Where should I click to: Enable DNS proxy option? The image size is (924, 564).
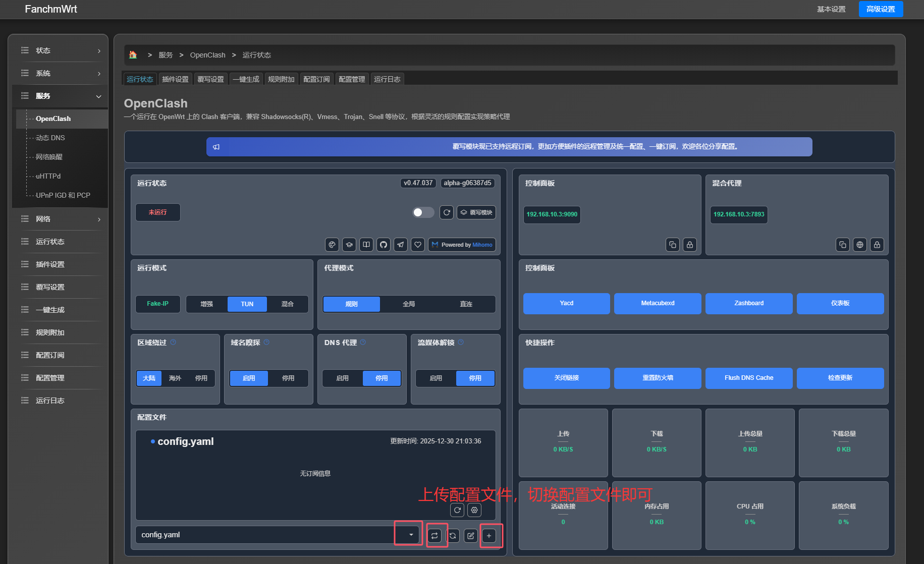tap(342, 378)
